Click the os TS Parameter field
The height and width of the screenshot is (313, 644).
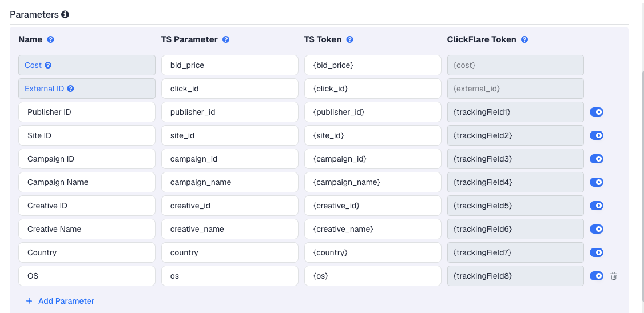[x=230, y=276]
